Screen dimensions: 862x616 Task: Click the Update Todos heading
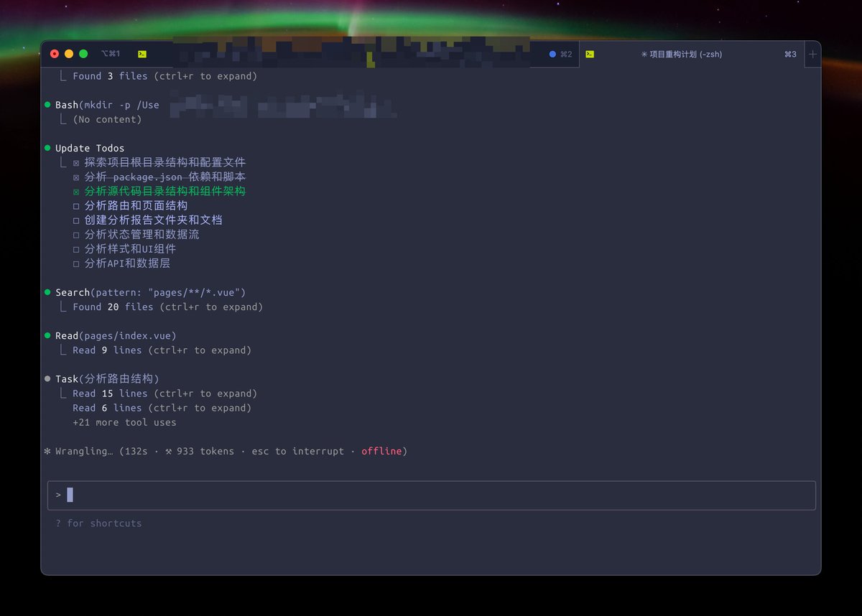90,149
